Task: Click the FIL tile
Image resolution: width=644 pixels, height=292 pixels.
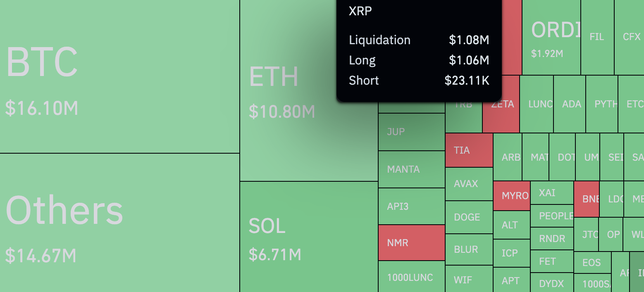Action: (597, 37)
